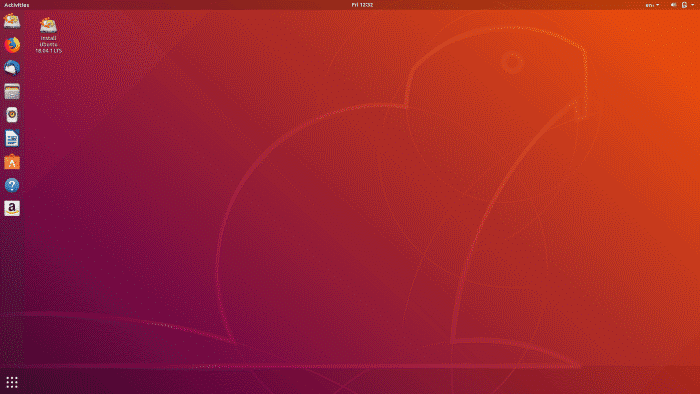
Task: Show Applications grid button
Action: tap(12, 382)
